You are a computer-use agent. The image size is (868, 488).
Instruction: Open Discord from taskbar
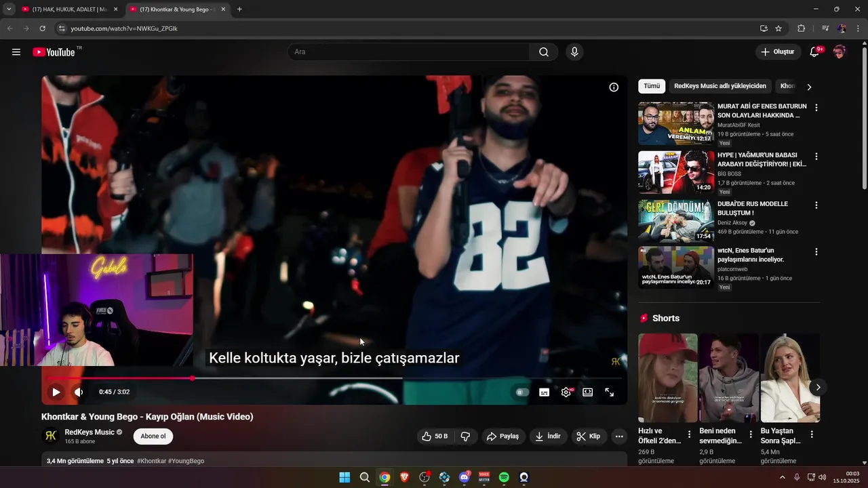pyautogui.click(x=465, y=477)
